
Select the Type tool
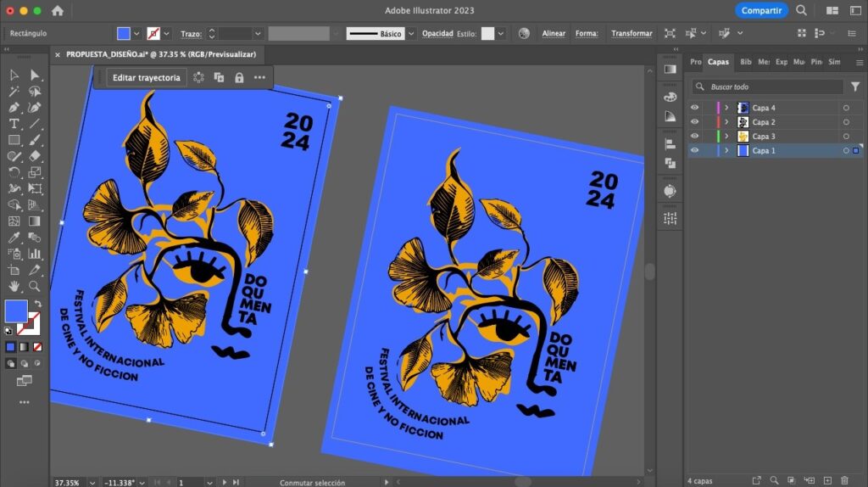pyautogui.click(x=14, y=124)
